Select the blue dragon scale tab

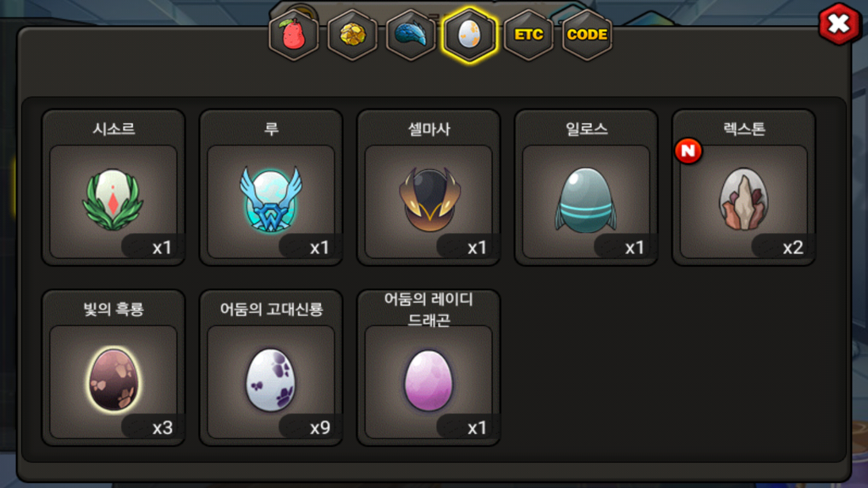[411, 35]
